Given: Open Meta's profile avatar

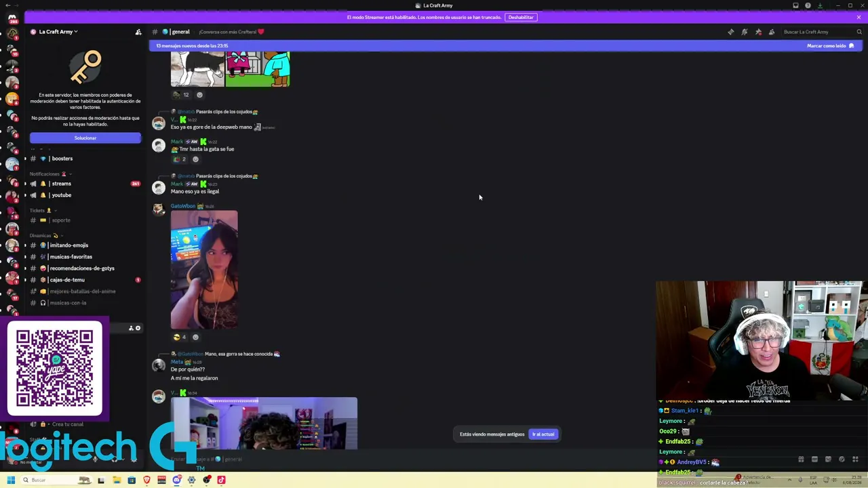Looking at the screenshot, I should tap(159, 366).
